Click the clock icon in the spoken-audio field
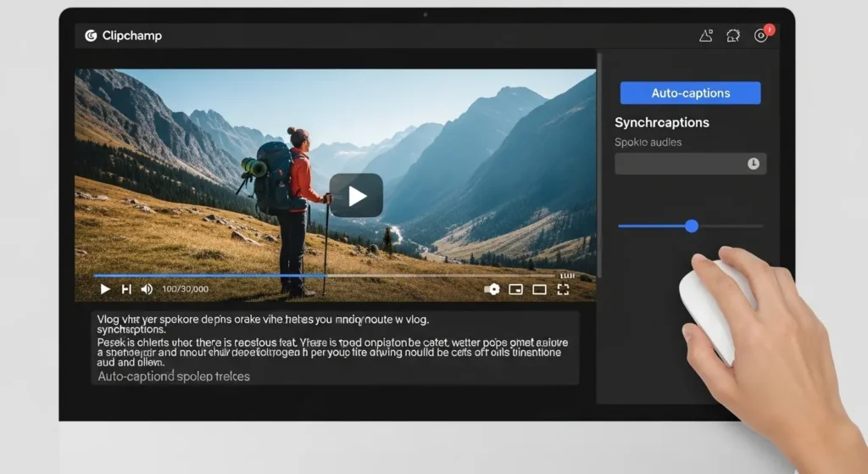The height and width of the screenshot is (474, 868). (x=754, y=164)
